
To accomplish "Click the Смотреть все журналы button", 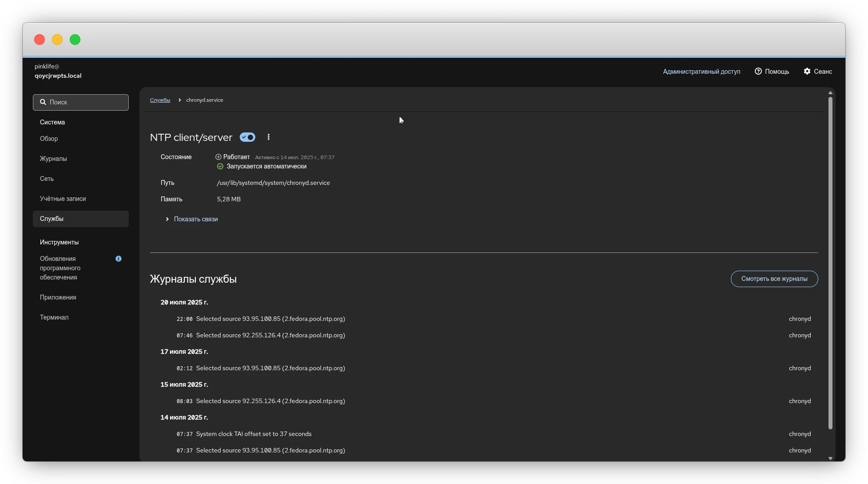I will pyautogui.click(x=774, y=279).
